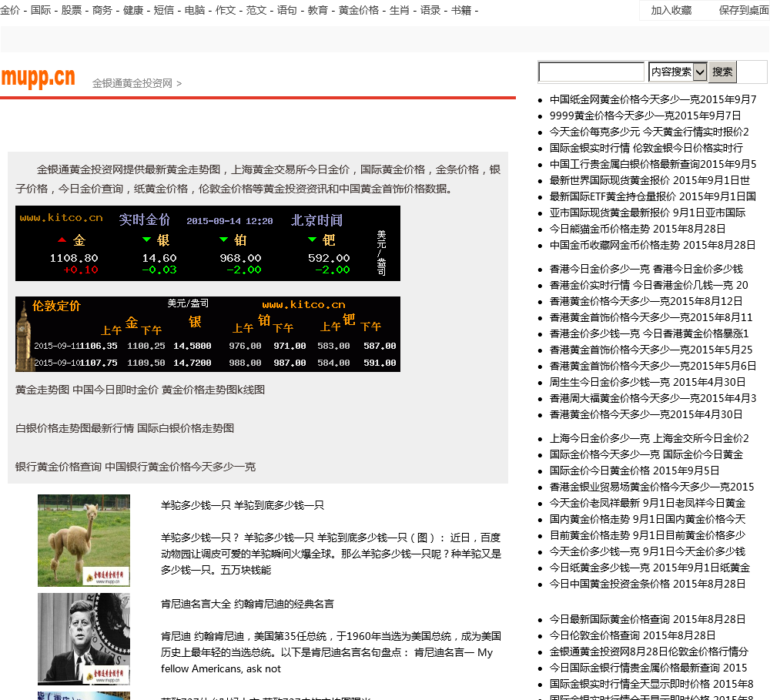Screen dimensions: 770x700
Task: Open 香港金银业贸易场黄金价格 link
Action: pos(651,487)
